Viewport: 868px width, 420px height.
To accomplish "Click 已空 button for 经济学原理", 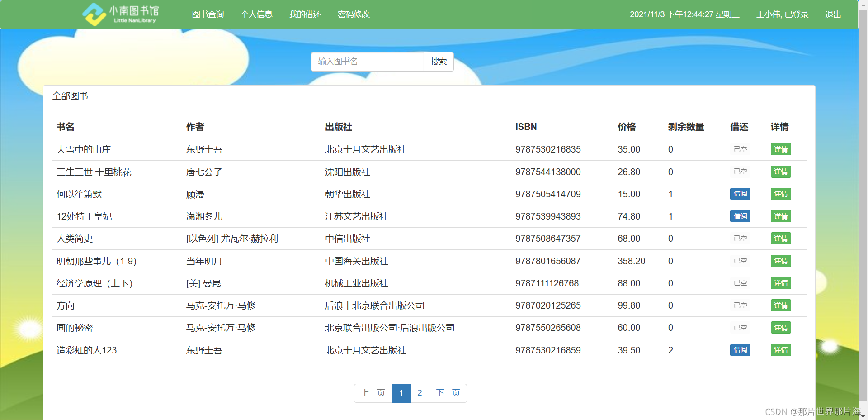I will 740,283.
